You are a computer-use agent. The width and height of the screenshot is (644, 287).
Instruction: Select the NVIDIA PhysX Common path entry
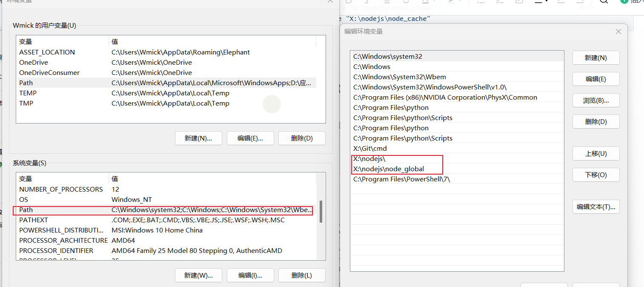pyautogui.click(x=457, y=98)
